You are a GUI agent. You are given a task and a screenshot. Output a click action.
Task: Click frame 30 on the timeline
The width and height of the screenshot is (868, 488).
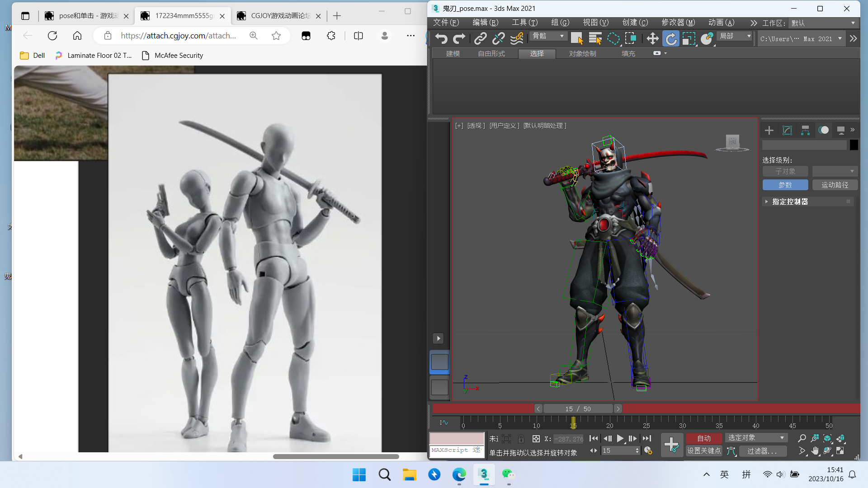(x=683, y=422)
